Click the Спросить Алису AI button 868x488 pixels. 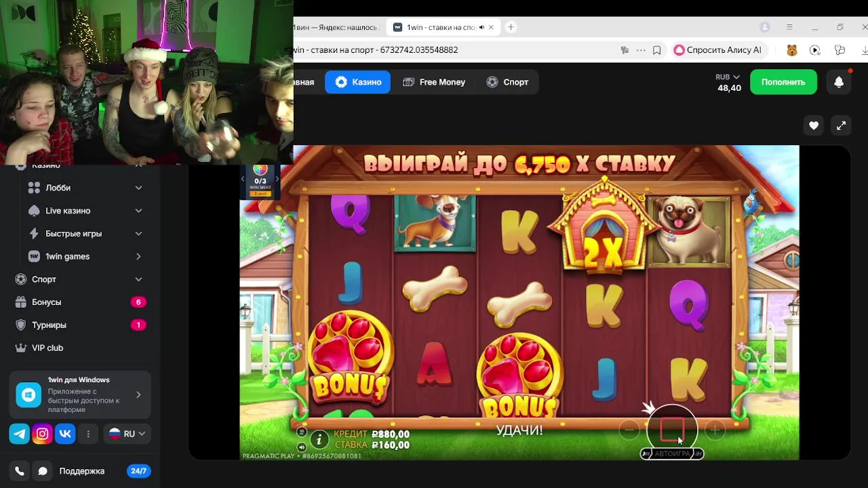pos(719,50)
